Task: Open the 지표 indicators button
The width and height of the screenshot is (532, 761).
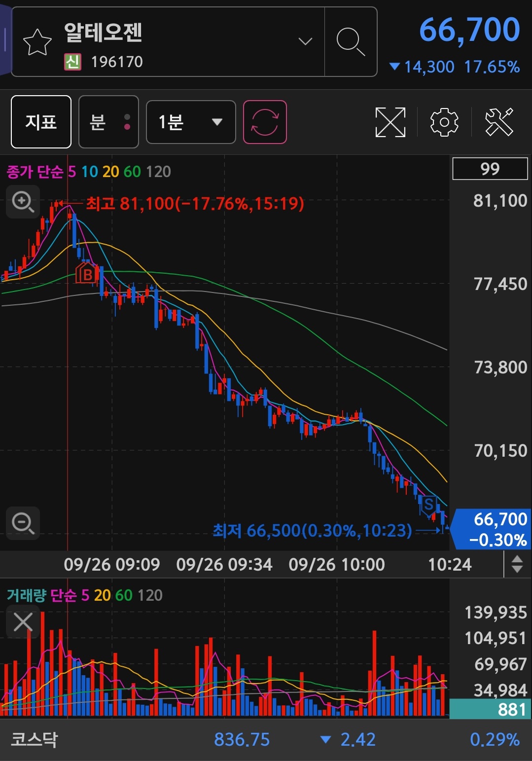Action: 41,122
